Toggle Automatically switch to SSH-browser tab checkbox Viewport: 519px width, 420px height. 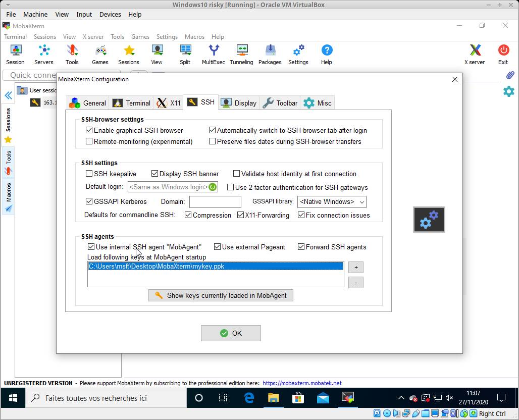point(212,130)
